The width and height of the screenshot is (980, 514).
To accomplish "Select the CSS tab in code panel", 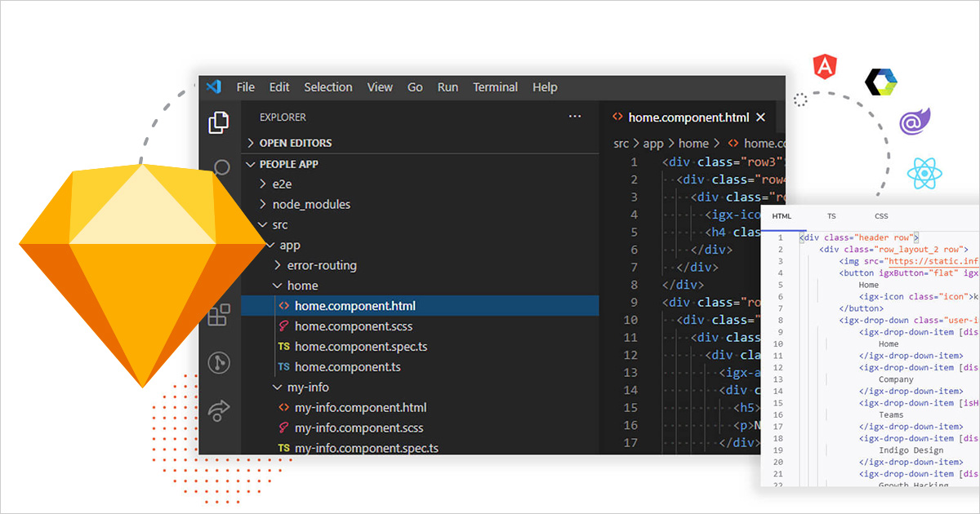I will tap(881, 216).
